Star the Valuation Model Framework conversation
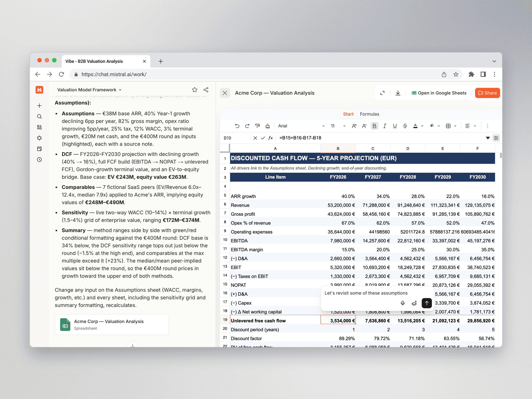This screenshot has height=399, width=532. (195, 90)
